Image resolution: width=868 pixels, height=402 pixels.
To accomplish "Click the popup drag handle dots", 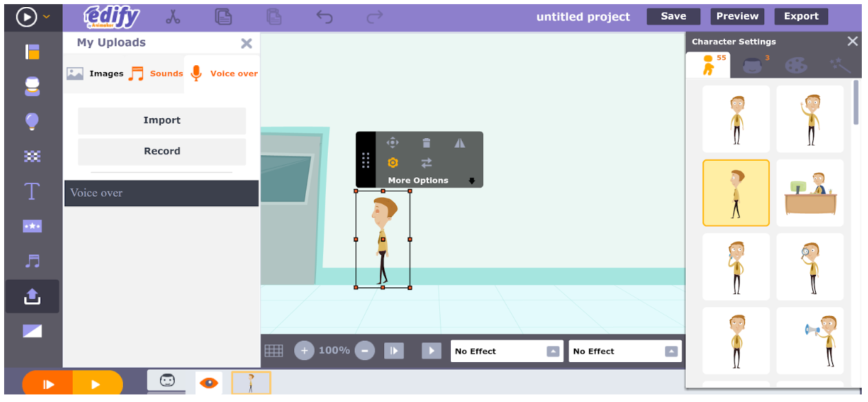I will tap(366, 160).
